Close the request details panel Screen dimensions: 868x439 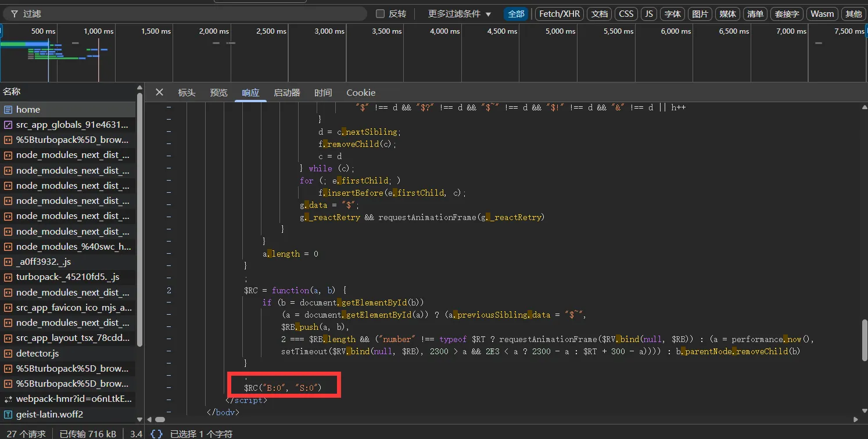point(159,92)
